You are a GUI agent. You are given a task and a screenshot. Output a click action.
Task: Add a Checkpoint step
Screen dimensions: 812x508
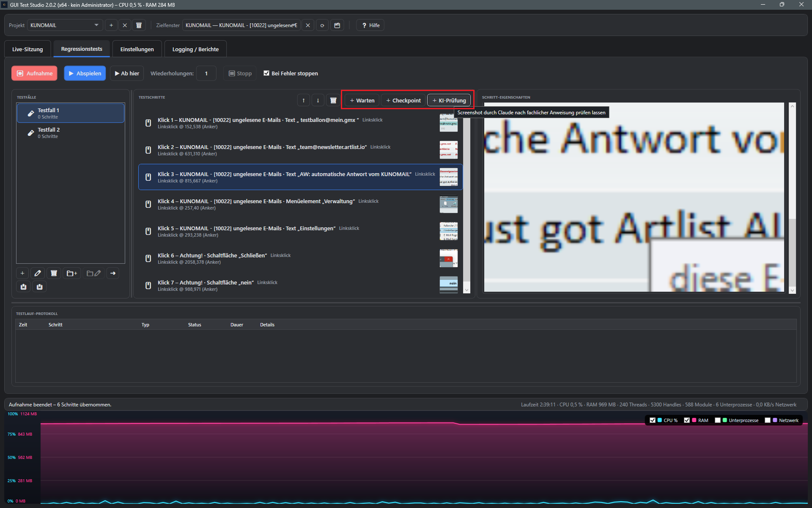pos(403,100)
